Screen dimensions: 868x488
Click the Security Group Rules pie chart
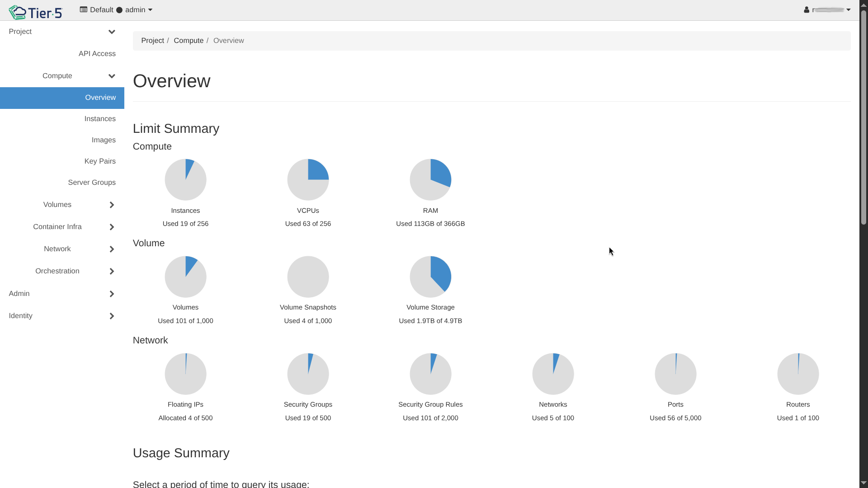[430, 374]
